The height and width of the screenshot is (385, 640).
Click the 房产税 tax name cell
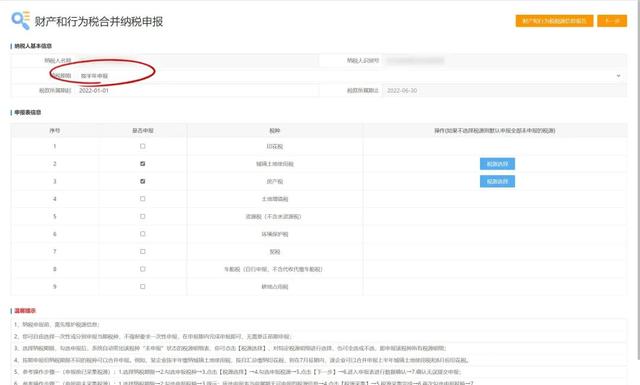[275, 181]
